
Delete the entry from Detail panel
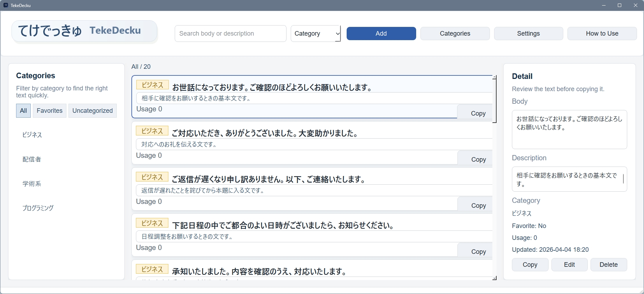coord(608,265)
